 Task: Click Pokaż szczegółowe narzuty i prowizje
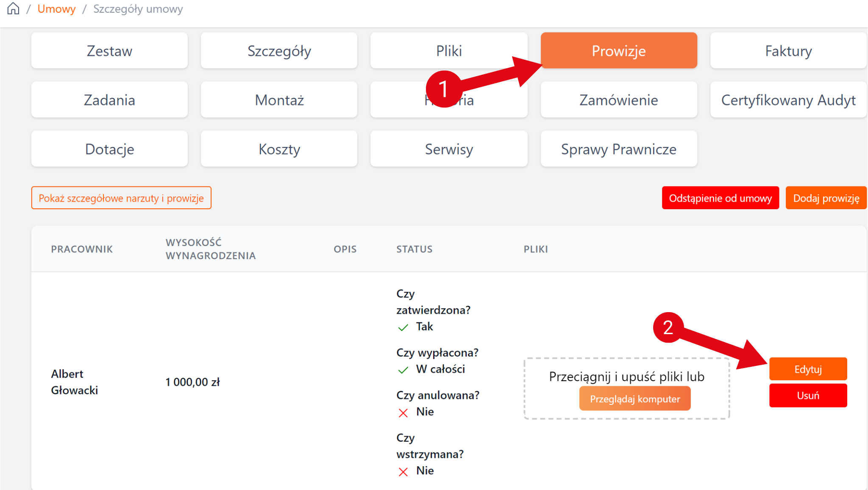121,198
